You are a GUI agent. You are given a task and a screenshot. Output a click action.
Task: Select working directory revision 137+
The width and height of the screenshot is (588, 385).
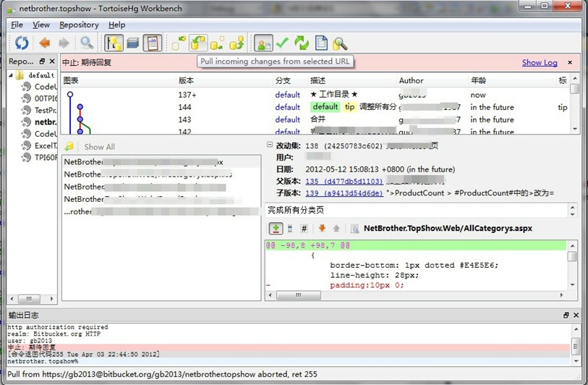(x=315, y=95)
